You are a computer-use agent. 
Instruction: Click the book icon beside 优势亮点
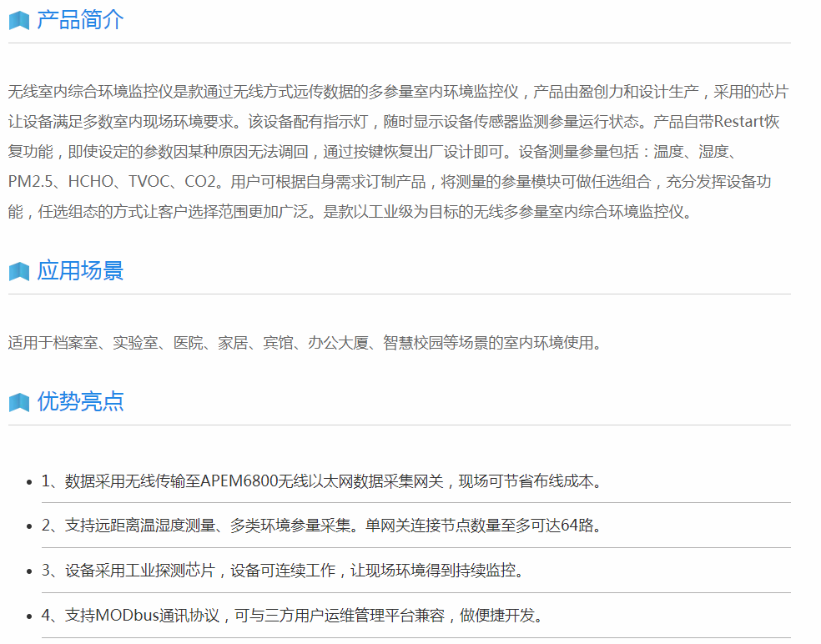click(x=19, y=402)
